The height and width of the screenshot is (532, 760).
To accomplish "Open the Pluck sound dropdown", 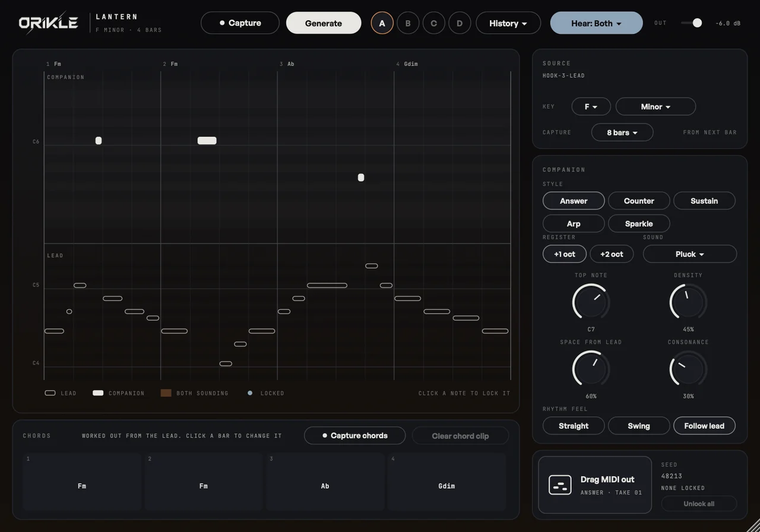I will [690, 254].
